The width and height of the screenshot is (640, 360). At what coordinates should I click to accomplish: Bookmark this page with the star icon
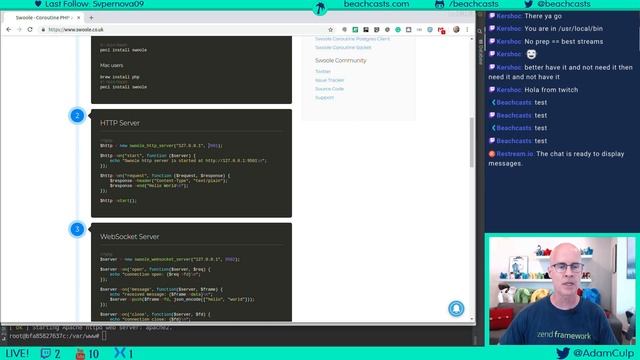pyautogui.click(x=331, y=29)
